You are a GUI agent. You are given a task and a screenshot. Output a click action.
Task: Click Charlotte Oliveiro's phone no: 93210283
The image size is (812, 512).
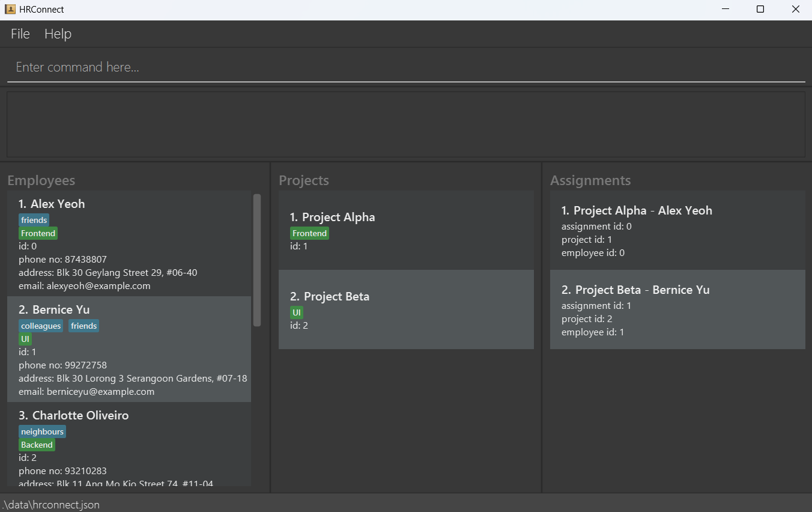(x=62, y=471)
